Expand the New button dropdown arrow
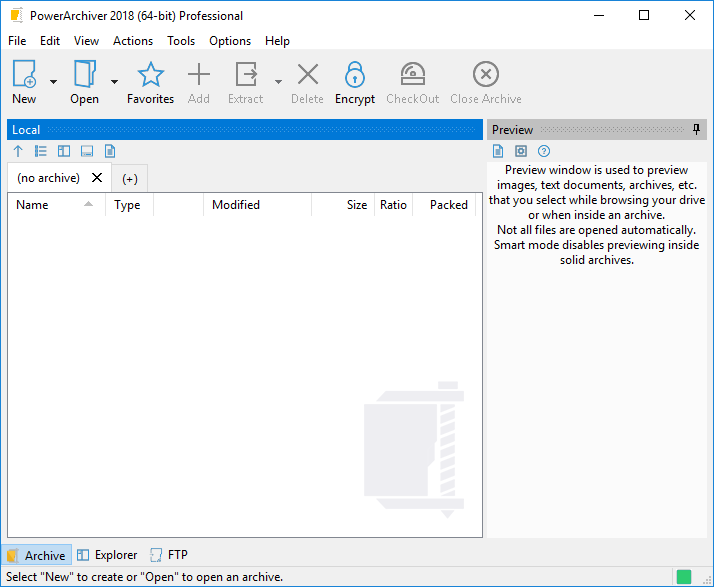 click(x=53, y=82)
